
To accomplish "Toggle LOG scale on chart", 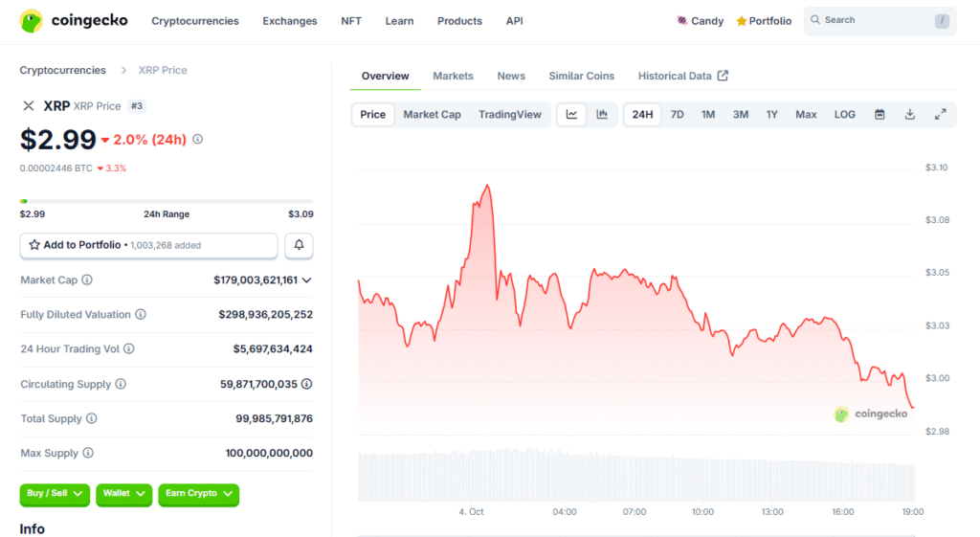I will tap(844, 115).
